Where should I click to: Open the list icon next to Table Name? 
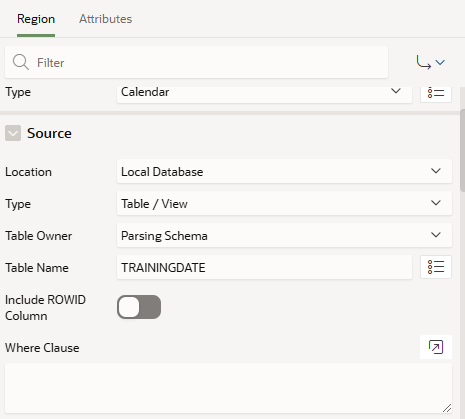tap(436, 267)
